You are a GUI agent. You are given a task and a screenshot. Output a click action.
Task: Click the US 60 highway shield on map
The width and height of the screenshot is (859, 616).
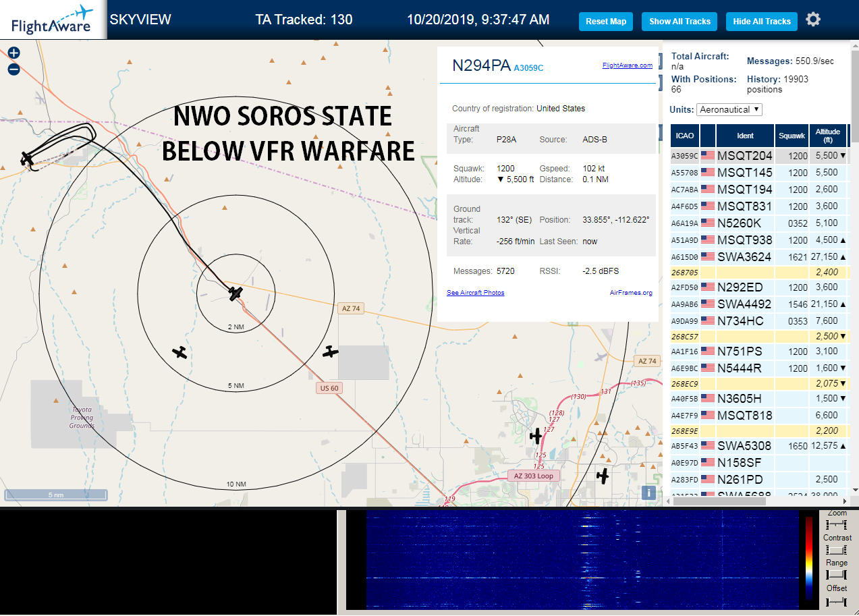(x=330, y=388)
